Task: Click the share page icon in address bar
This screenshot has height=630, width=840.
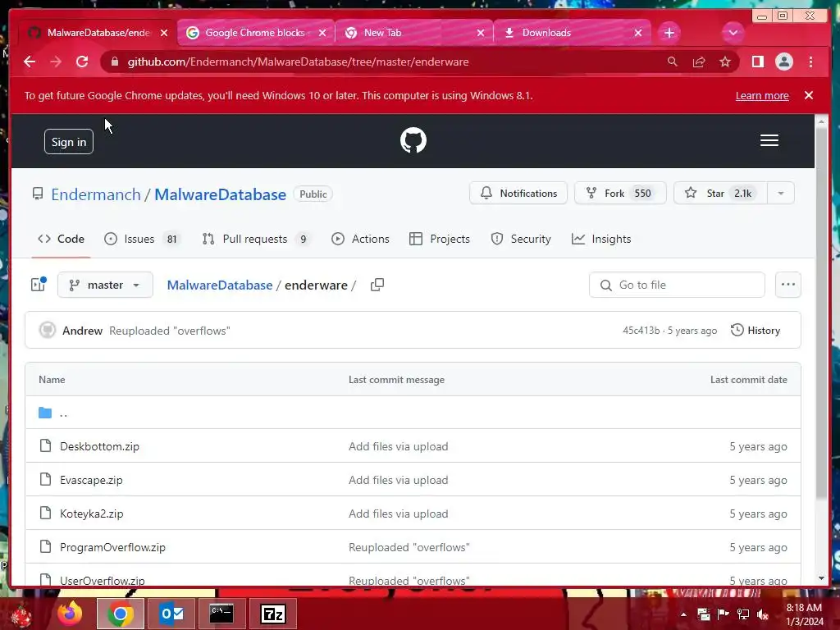Action: click(x=699, y=62)
